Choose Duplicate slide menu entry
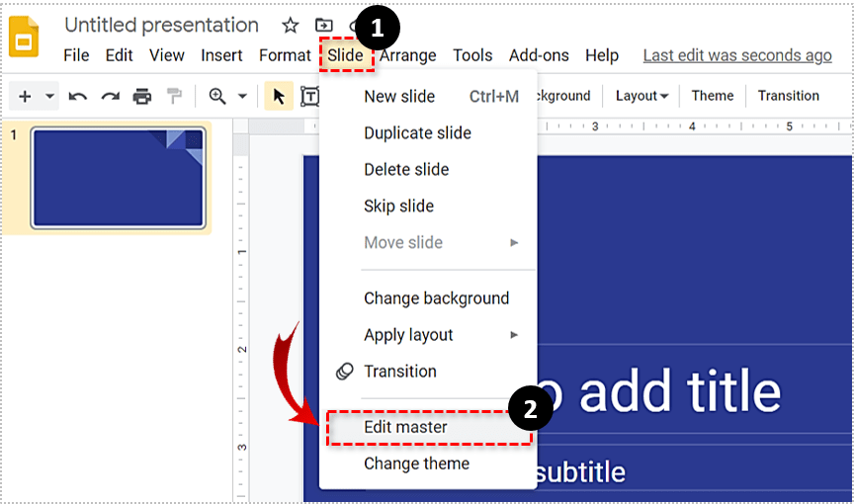Image resolution: width=854 pixels, height=504 pixels. [x=417, y=132]
